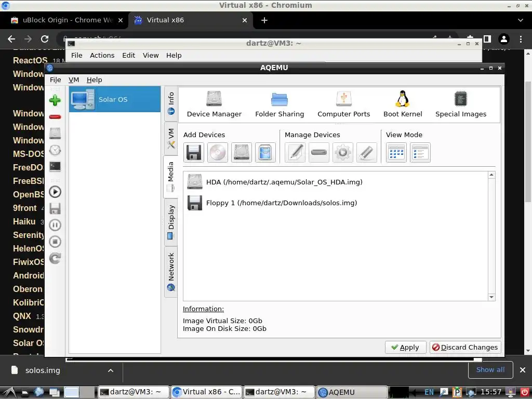The width and height of the screenshot is (532, 399).
Task: Add a hard disk device
Action: point(241,153)
